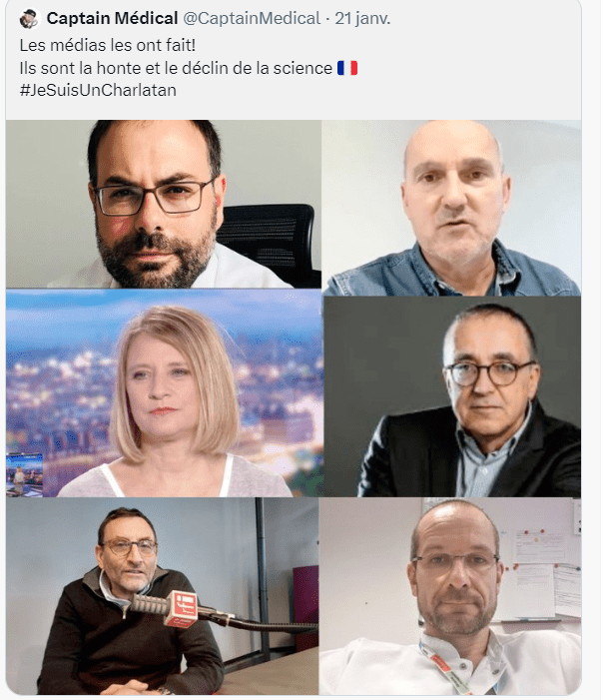Open photo of blonde woman with city backdrop
The height and width of the screenshot is (700, 604).
[x=165, y=393]
